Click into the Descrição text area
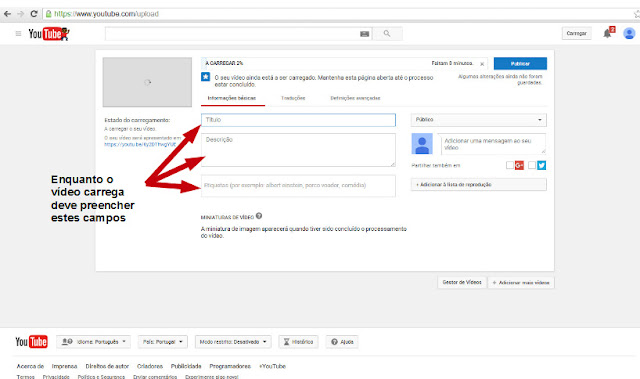The height and width of the screenshot is (379, 640). [298, 150]
